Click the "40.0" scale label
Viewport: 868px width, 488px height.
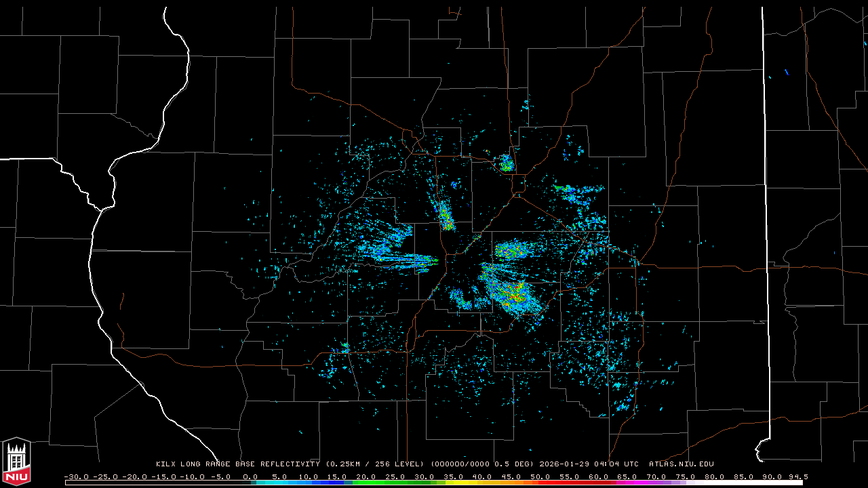482,476
